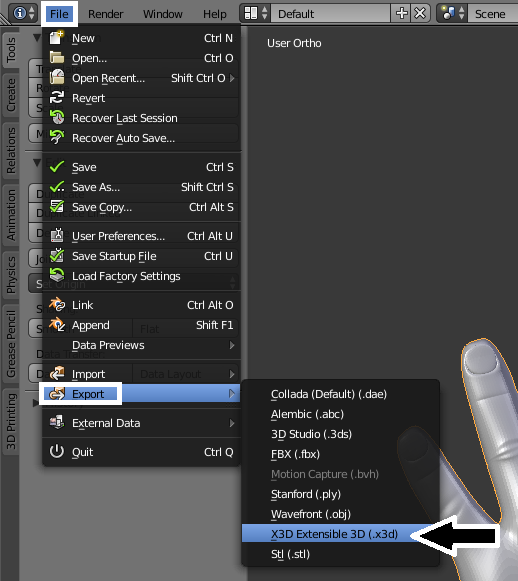This screenshot has height=581, width=518.
Task: Open the screen layout chooser arrows
Action: pos(265,14)
